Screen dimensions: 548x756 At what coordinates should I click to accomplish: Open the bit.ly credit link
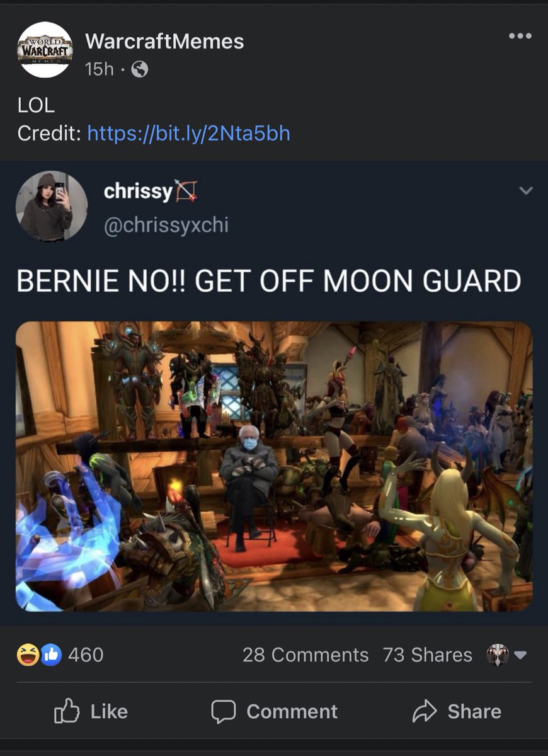tap(189, 134)
